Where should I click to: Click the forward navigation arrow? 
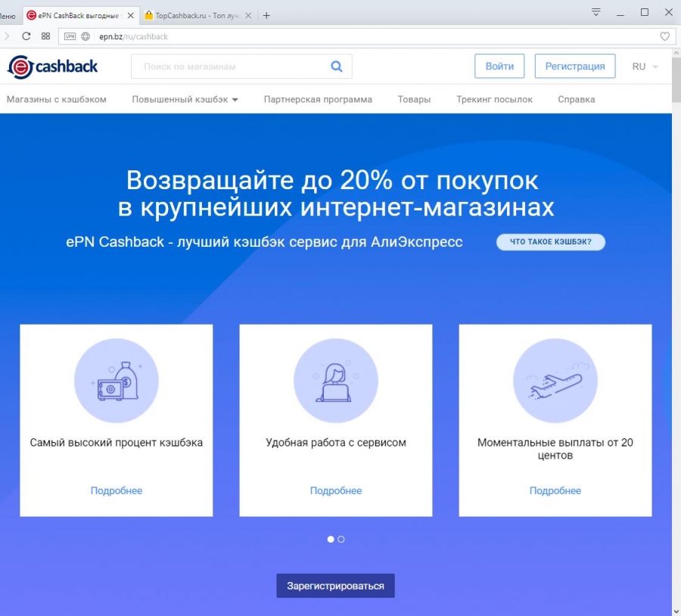click(x=7, y=36)
